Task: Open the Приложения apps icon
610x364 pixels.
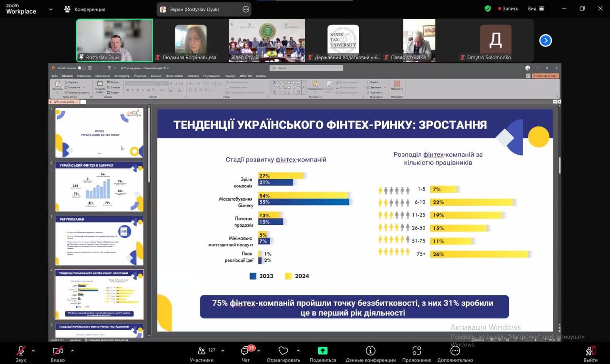Action: [x=417, y=351]
